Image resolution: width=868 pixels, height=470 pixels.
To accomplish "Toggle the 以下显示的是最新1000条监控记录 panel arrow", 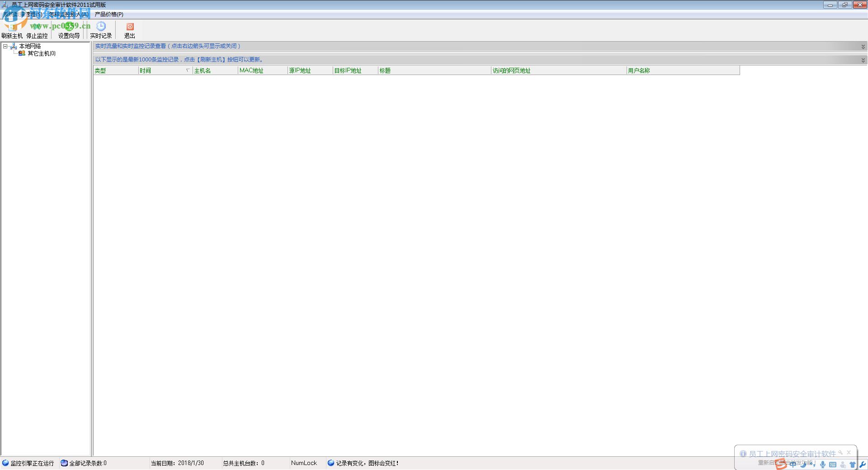I will tap(863, 60).
